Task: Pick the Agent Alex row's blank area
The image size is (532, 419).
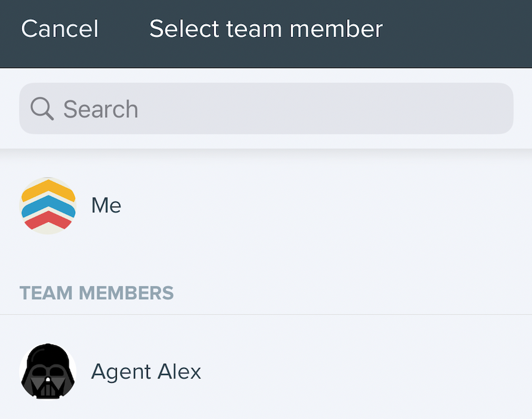Action: tap(366, 371)
